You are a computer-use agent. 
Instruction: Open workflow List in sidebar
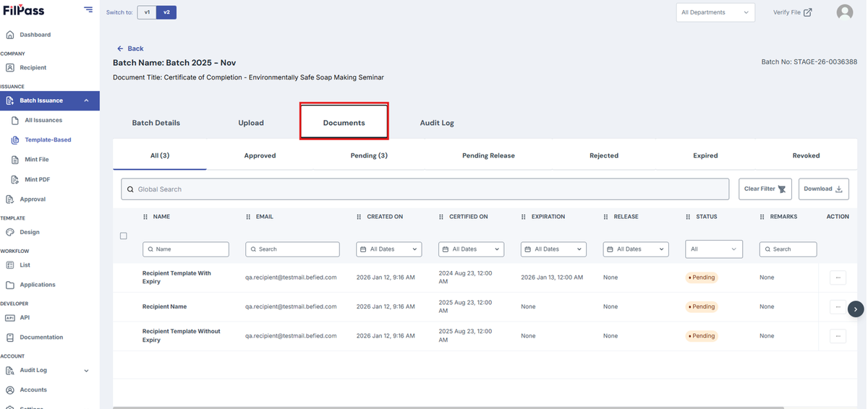pos(25,265)
